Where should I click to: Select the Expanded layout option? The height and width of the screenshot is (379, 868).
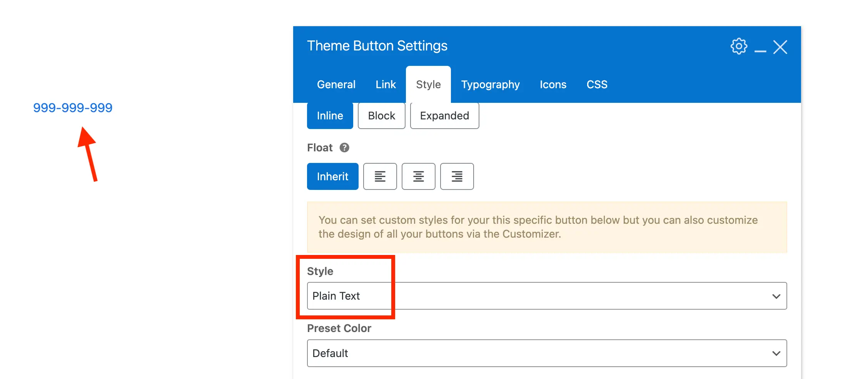pyautogui.click(x=445, y=116)
